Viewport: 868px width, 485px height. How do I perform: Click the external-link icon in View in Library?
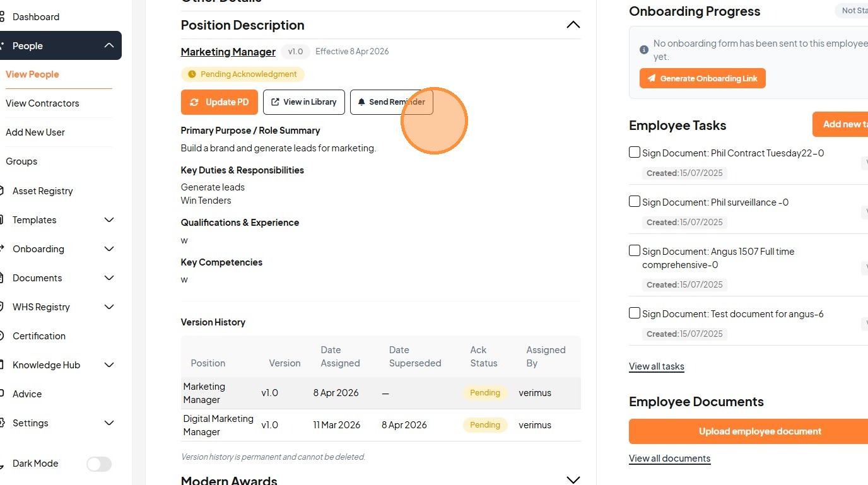tap(276, 102)
